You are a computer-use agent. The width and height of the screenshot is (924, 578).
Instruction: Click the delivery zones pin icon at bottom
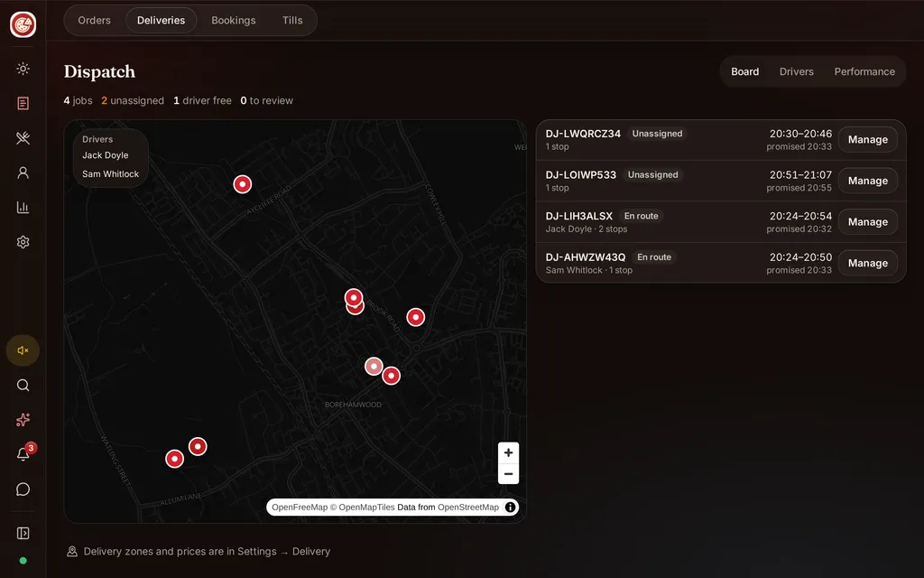tap(72, 552)
